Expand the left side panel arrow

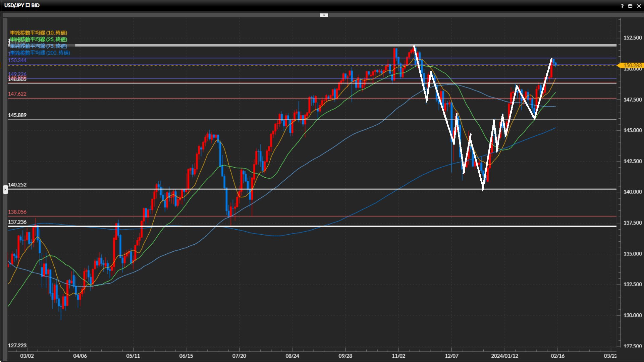(5, 190)
